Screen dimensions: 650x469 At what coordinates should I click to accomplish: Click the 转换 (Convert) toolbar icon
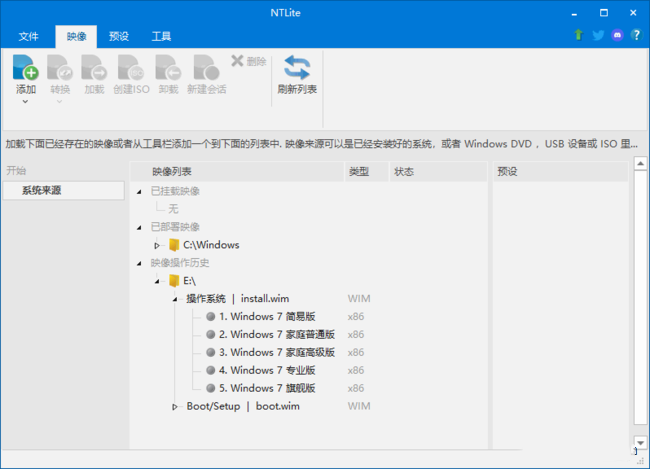(60, 68)
